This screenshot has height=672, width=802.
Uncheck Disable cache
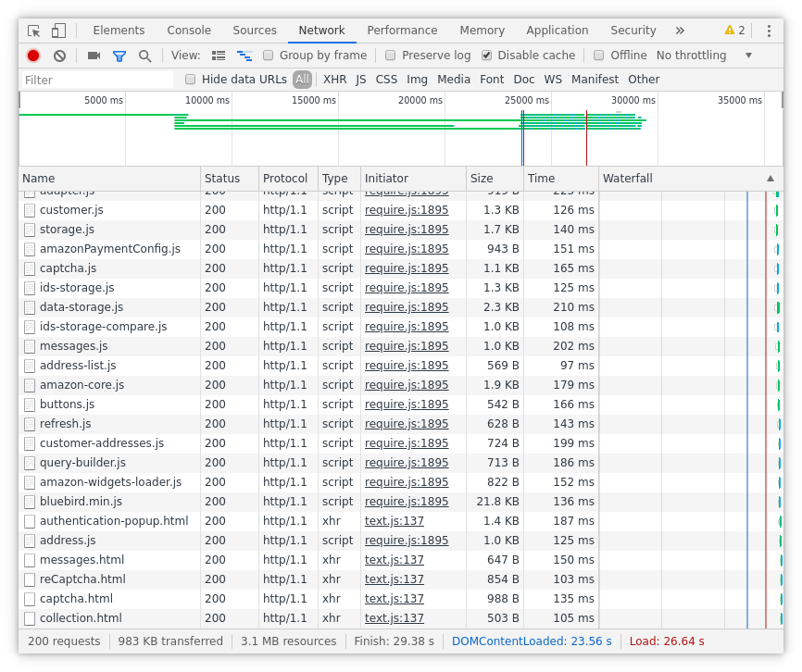(486, 55)
